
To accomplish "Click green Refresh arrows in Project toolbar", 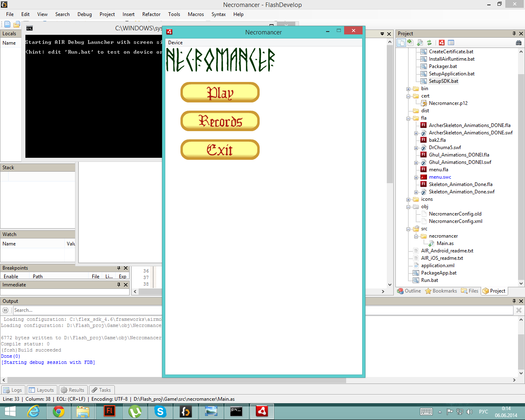I will 429,43.
